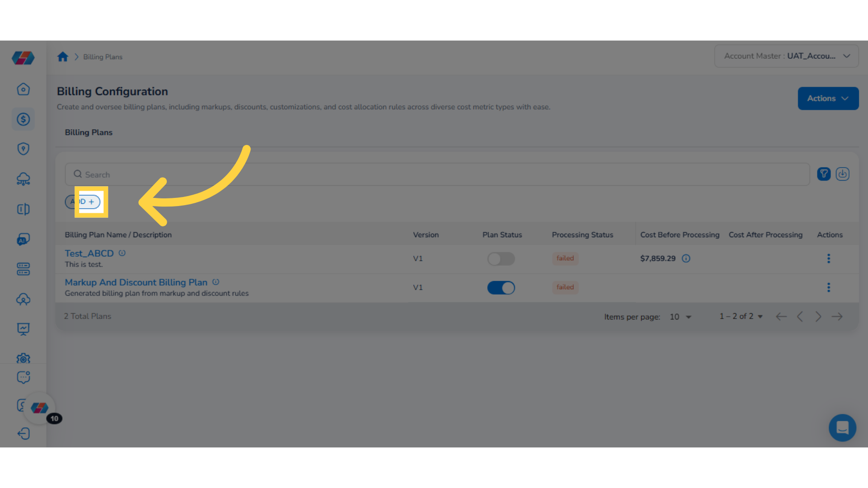
Task: Open three-dot actions menu for Markup And Discount plan
Action: [829, 287]
